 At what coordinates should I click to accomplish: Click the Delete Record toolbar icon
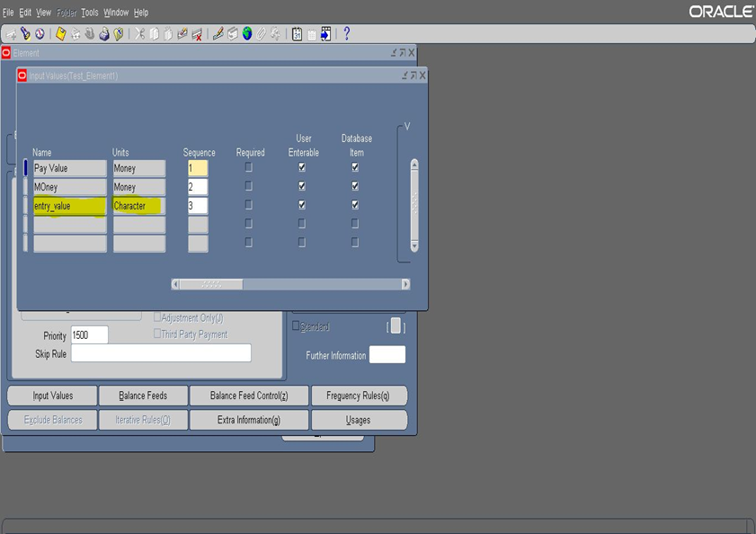click(197, 34)
